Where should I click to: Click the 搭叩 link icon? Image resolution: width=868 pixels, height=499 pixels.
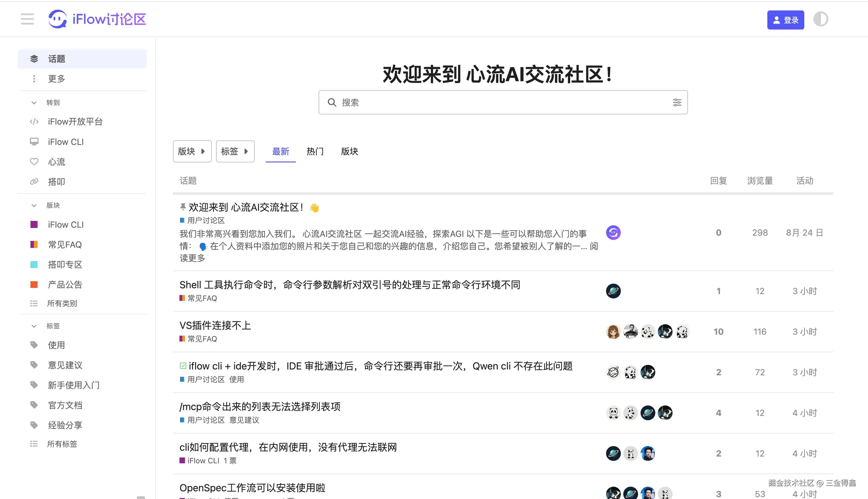tap(34, 182)
